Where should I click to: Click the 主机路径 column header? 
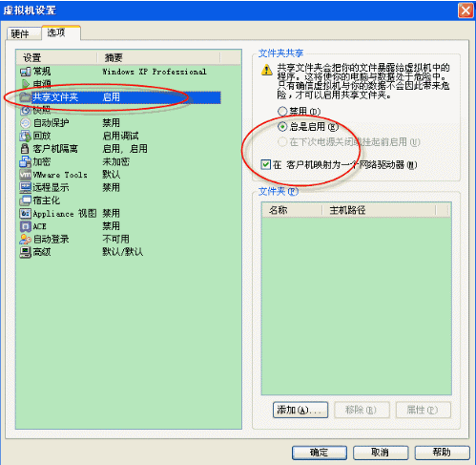click(x=379, y=210)
